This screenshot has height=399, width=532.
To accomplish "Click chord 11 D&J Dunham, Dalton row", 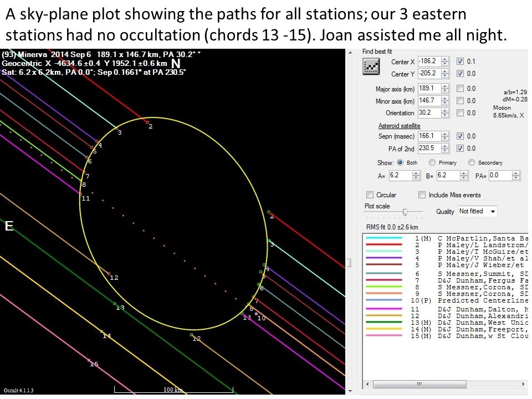I will (447, 309).
